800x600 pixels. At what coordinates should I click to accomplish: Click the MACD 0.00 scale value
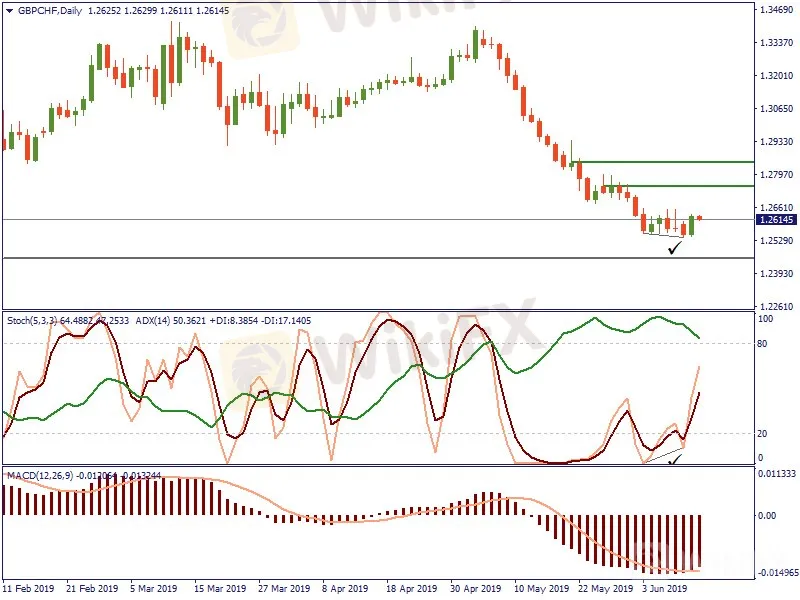click(767, 515)
